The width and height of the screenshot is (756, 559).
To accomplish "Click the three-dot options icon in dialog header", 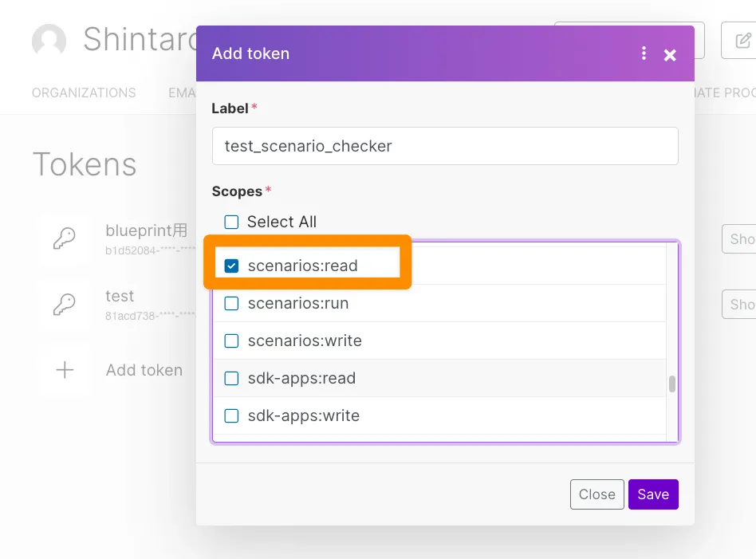I will pyautogui.click(x=644, y=53).
